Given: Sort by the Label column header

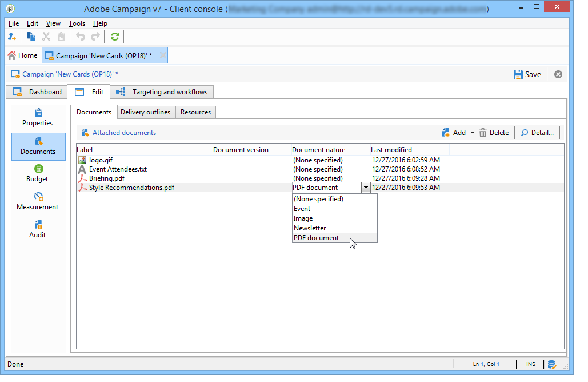Looking at the screenshot, I should point(145,150).
